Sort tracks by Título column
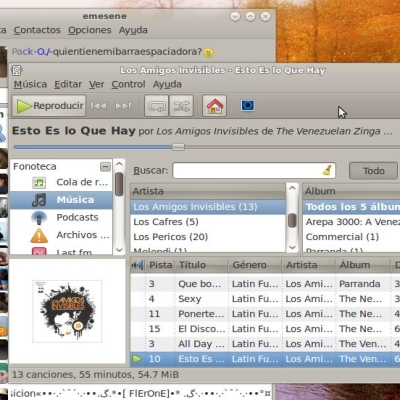Screen dimensions: 400x400 (x=202, y=265)
